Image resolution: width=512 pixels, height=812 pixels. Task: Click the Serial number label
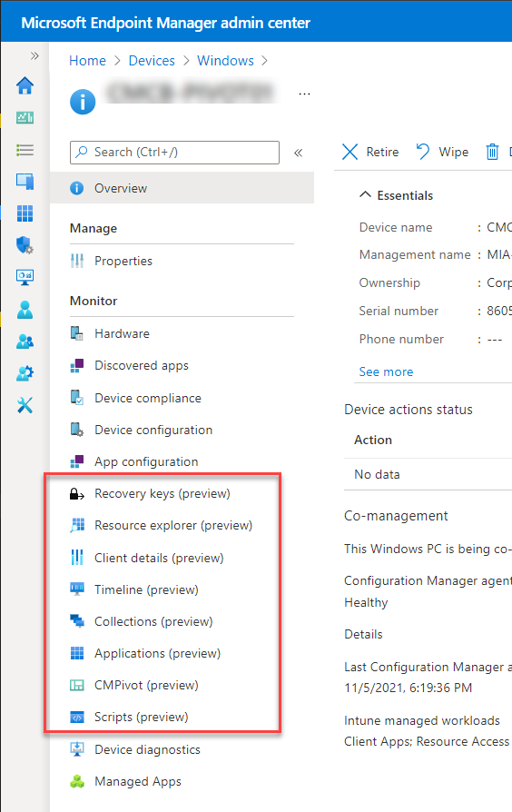[399, 311]
